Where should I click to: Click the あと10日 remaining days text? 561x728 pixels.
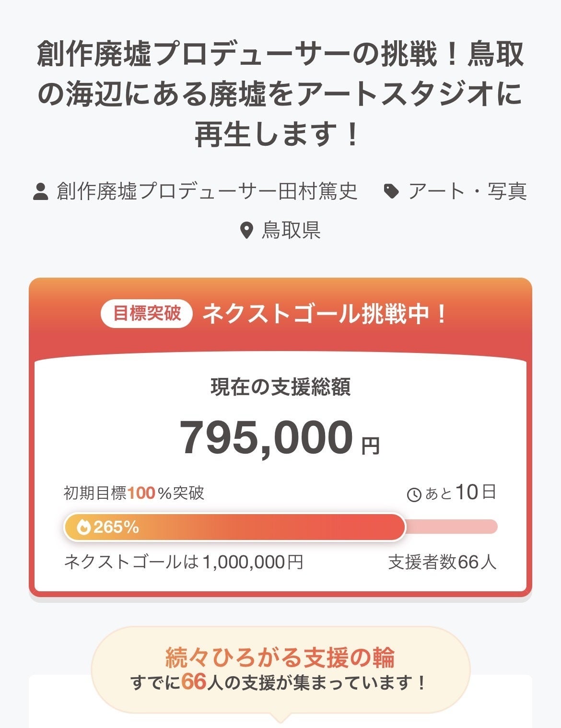(460, 493)
